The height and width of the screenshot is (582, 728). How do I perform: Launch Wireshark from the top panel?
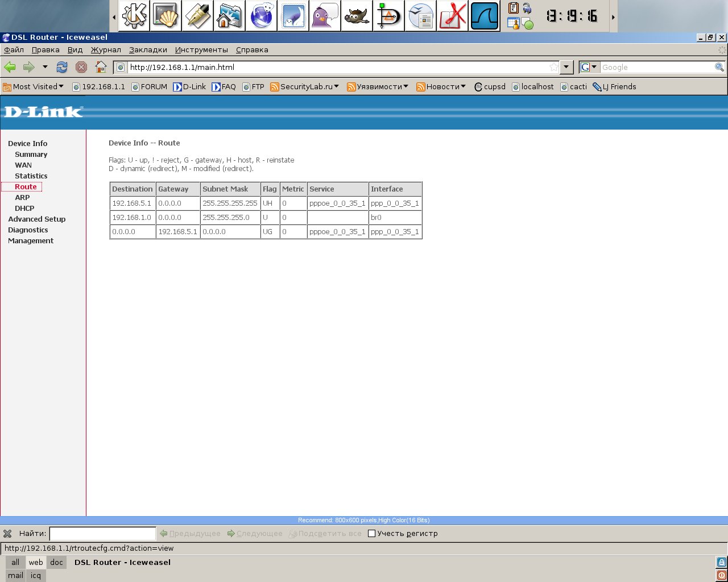[x=485, y=16]
